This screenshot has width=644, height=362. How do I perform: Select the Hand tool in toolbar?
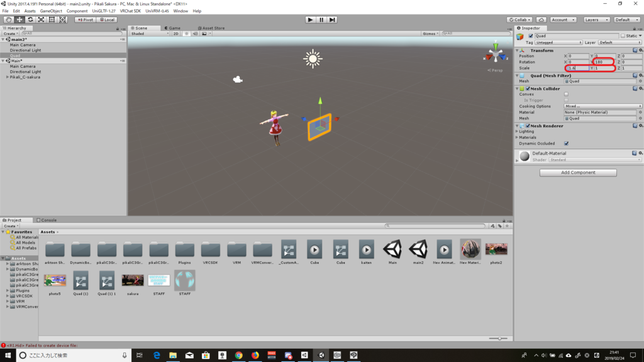click(x=8, y=19)
